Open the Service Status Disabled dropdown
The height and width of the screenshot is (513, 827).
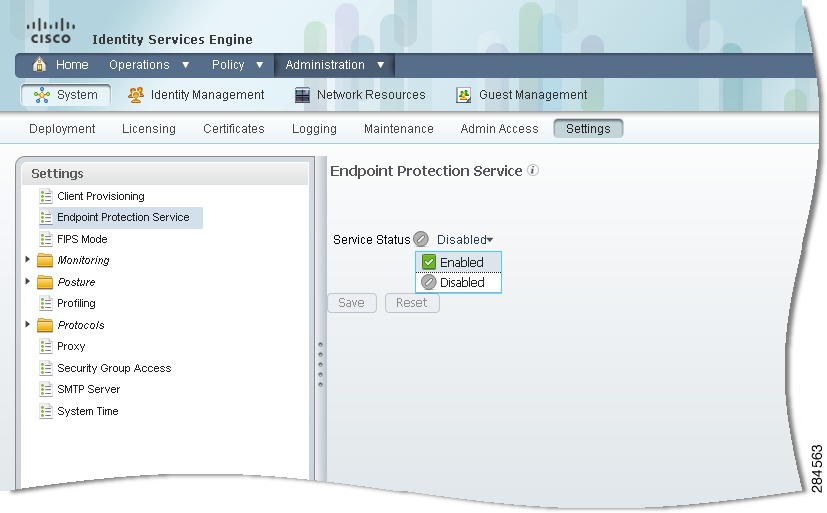(x=465, y=240)
